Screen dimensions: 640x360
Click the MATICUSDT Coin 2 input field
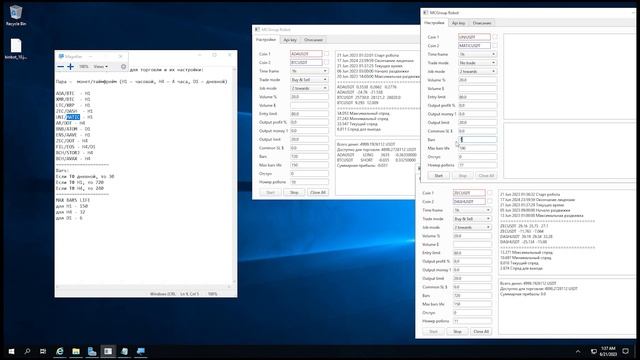[474, 45]
